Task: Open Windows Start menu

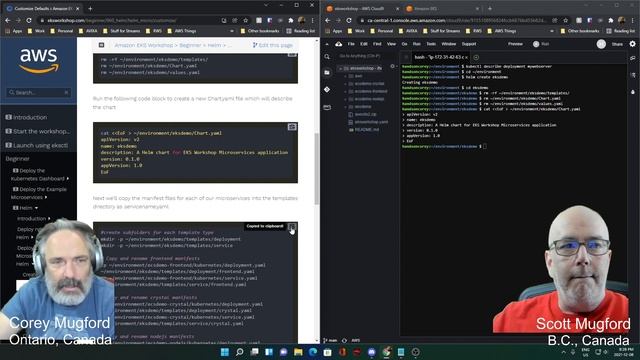Action: (x=224, y=352)
